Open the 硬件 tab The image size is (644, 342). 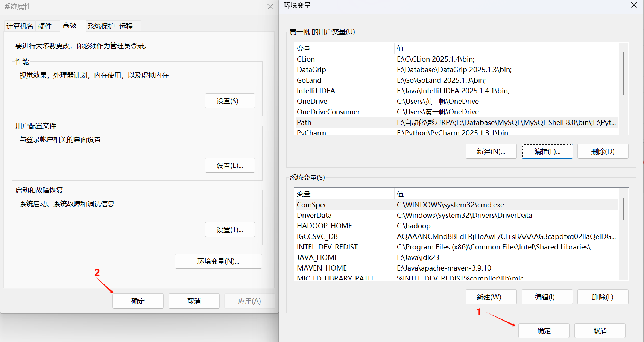(45, 26)
